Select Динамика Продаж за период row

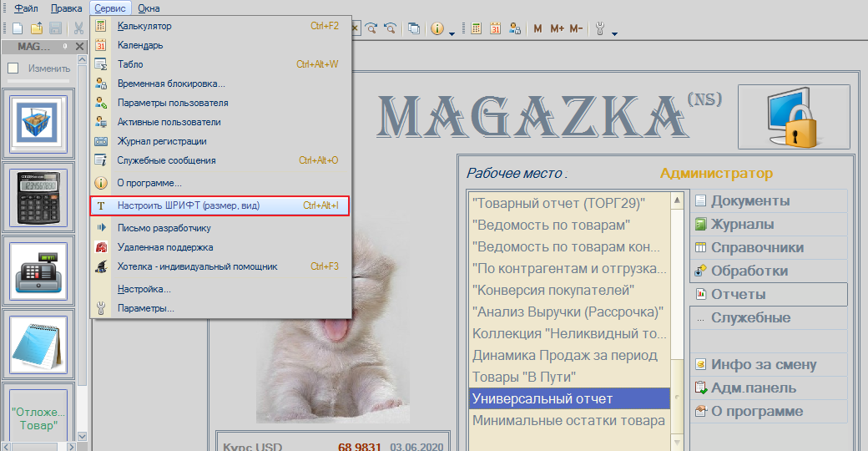pos(569,355)
